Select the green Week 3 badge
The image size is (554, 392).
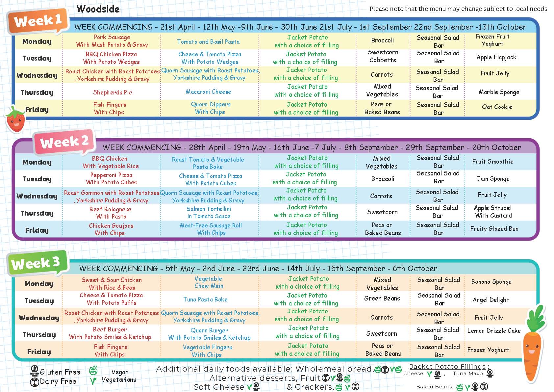(x=38, y=263)
